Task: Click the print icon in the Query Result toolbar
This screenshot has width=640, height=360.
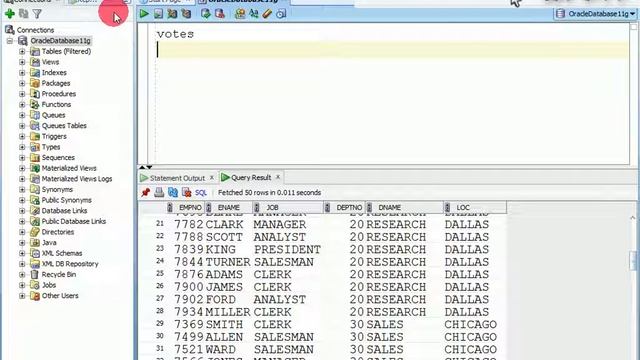Action: [x=159, y=192]
